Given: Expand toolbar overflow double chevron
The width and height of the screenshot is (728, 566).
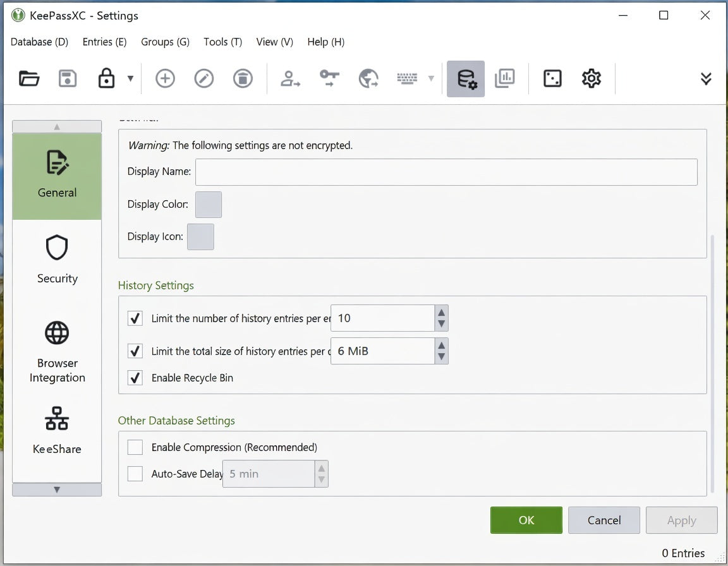Looking at the screenshot, I should [706, 78].
